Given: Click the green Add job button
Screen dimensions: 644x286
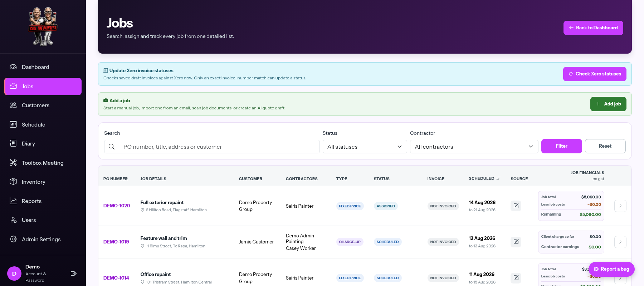Looking at the screenshot, I should (608, 104).
